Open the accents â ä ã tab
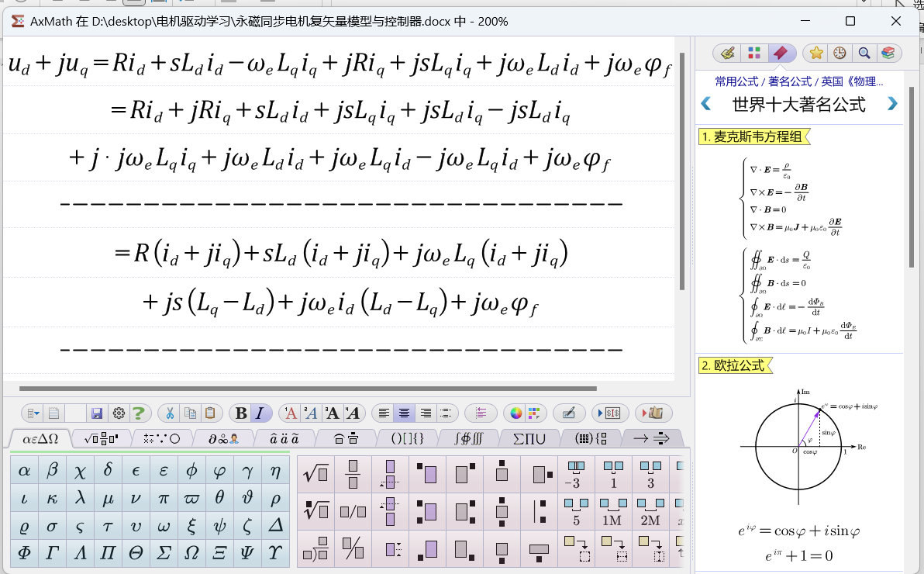This screenshot has width=924, height=574. [x=284, y=439]
